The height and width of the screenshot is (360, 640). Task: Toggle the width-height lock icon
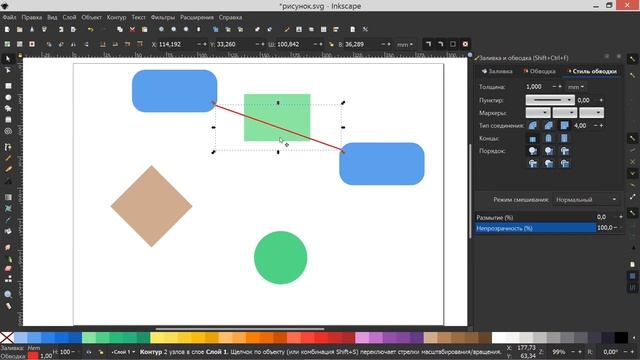(x=331, y=44)
